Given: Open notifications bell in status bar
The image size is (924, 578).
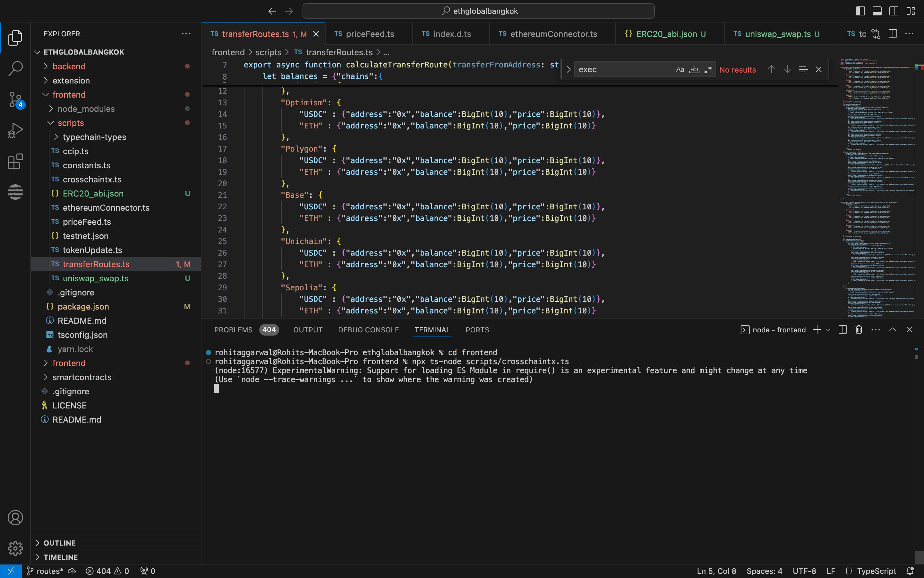Looking at the screenshot, I should (x=910, y=571).
